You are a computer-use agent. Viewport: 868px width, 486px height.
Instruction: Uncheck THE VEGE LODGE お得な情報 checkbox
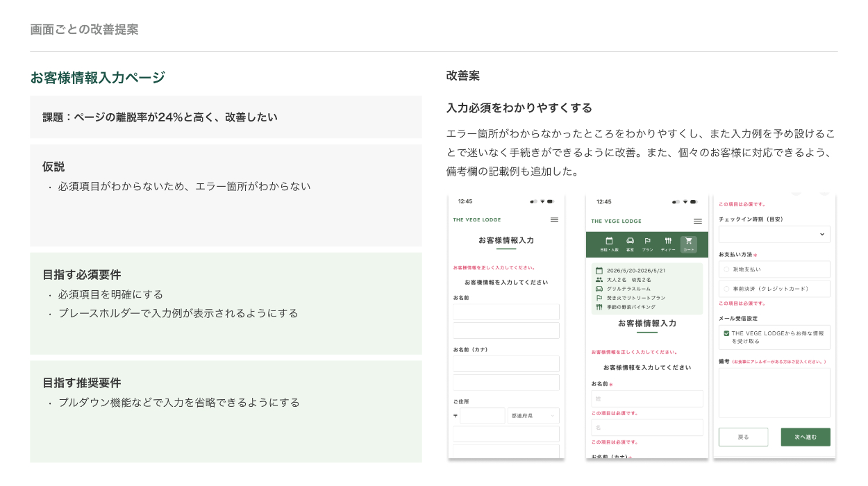(726, 333)
